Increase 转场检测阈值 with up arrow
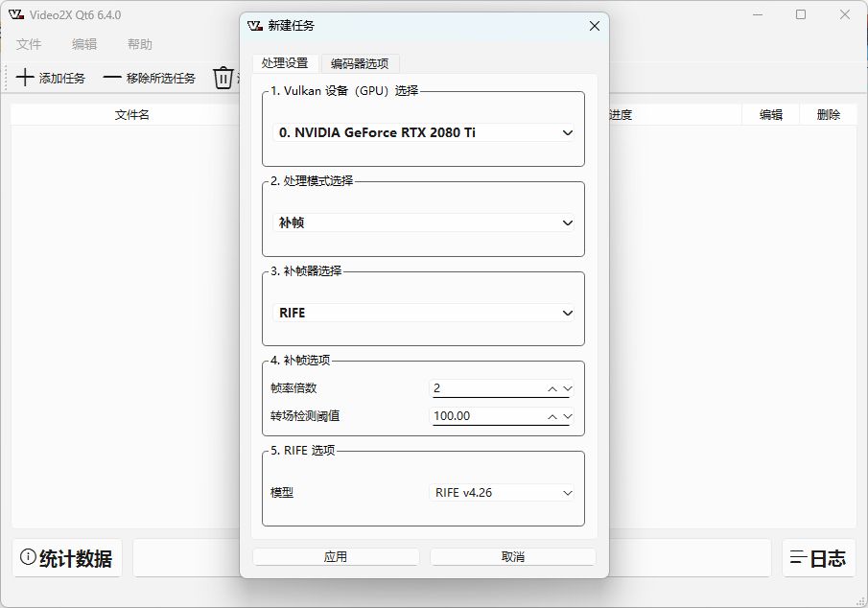Screen dimensions: 868x608 point(552,416)
